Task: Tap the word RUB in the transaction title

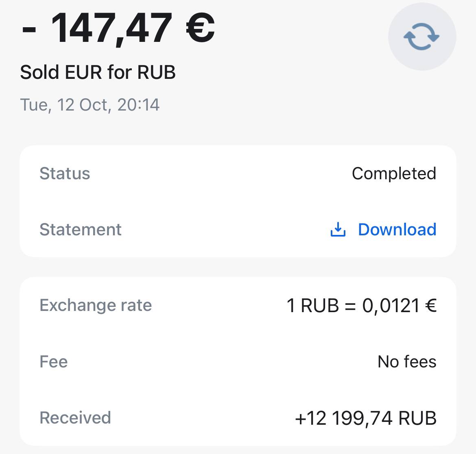Action: pos(156,72)
